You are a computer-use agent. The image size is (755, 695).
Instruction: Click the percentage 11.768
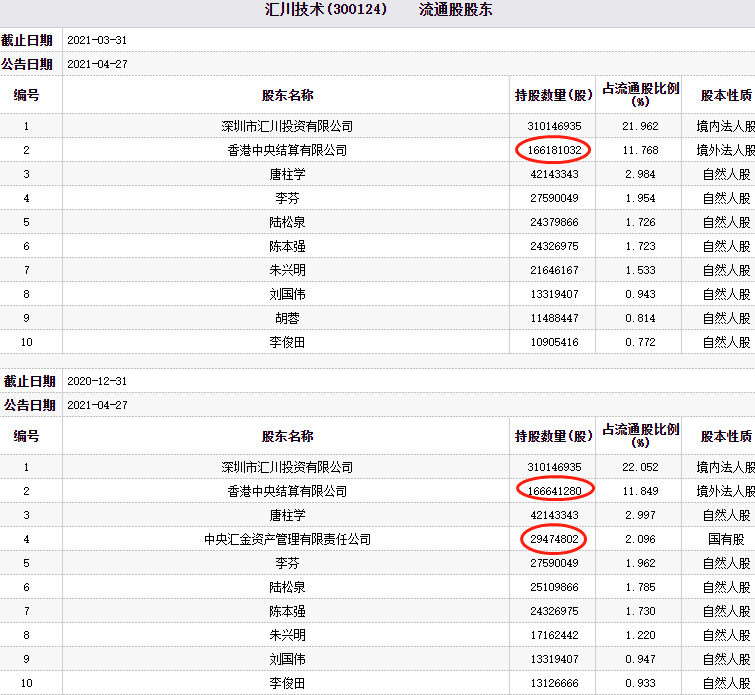click(x=640, y=150)
